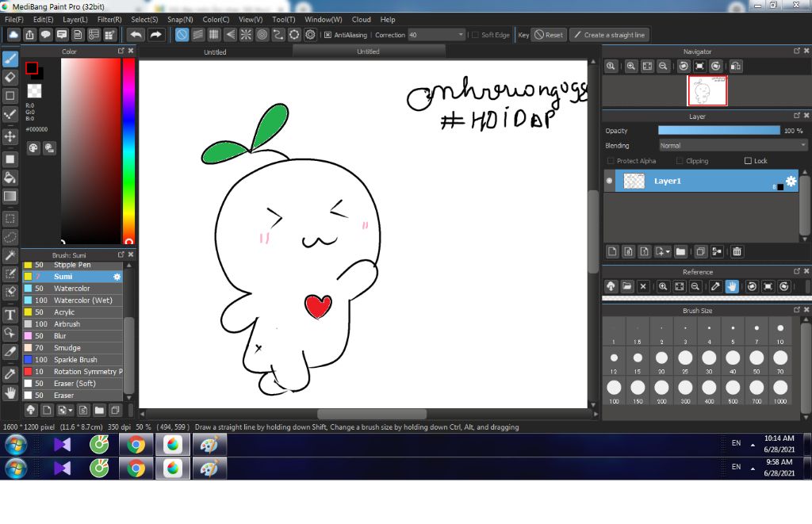Toggle the AntiAliasing checkbox
Screen dimensions: 812x524
(327, 35)
